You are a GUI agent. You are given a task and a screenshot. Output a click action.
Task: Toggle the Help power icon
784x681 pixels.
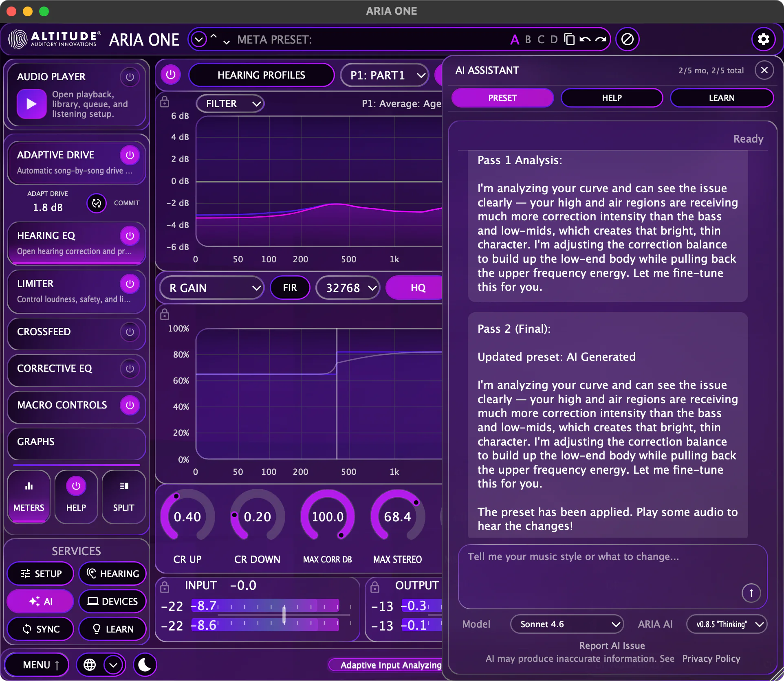tap(76, 486)
